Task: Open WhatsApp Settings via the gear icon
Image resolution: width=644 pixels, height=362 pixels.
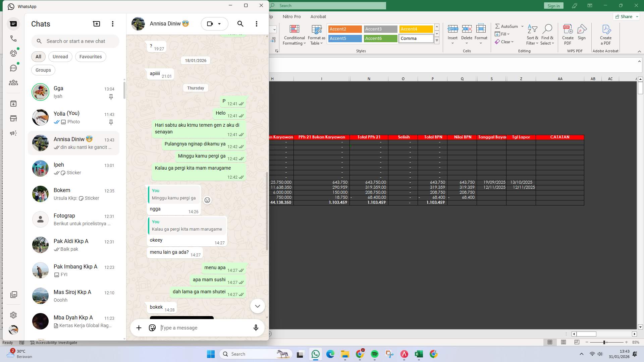Action: click(13, 315)
